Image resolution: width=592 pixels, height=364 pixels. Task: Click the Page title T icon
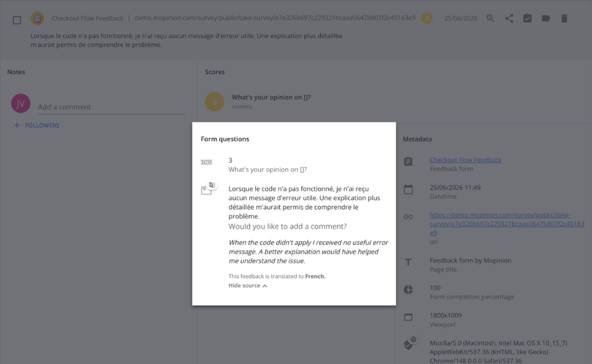pyautogui.click(x=408, y=262)
